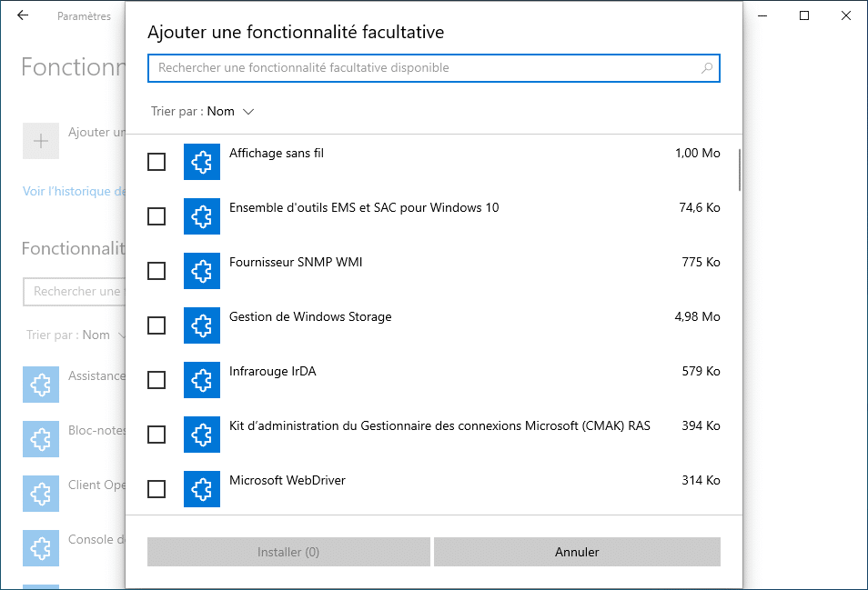The image size is (868, 590).
Task: Click the Kit d'administration CMAK RAS name
Action: (x=439, y=425)
